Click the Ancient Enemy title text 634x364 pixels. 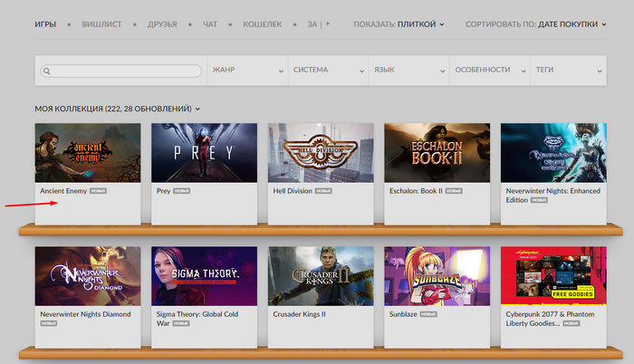click(x=63, y=191)
